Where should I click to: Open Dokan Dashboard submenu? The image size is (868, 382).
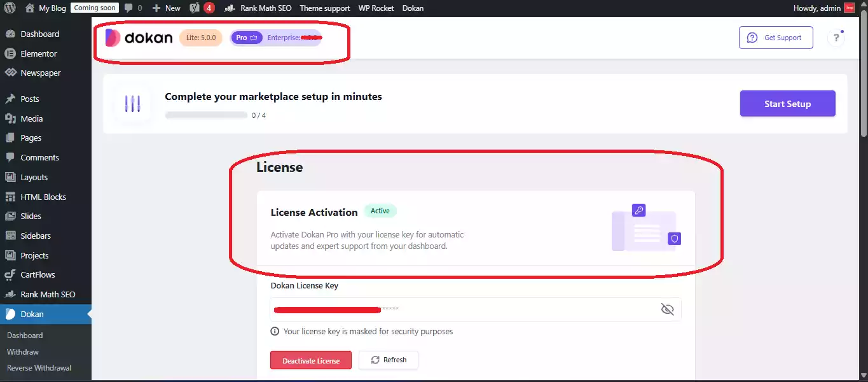tap(25, 335)
